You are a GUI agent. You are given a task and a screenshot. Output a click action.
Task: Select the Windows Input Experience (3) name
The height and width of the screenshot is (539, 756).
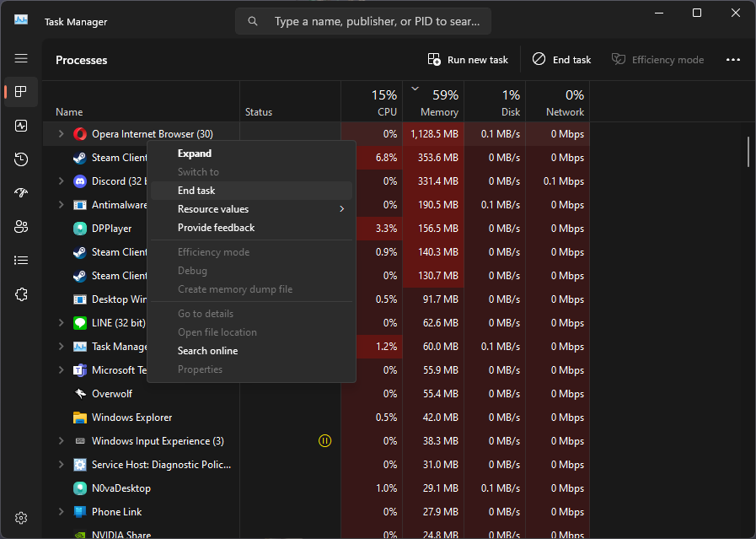tap(158, 441)
